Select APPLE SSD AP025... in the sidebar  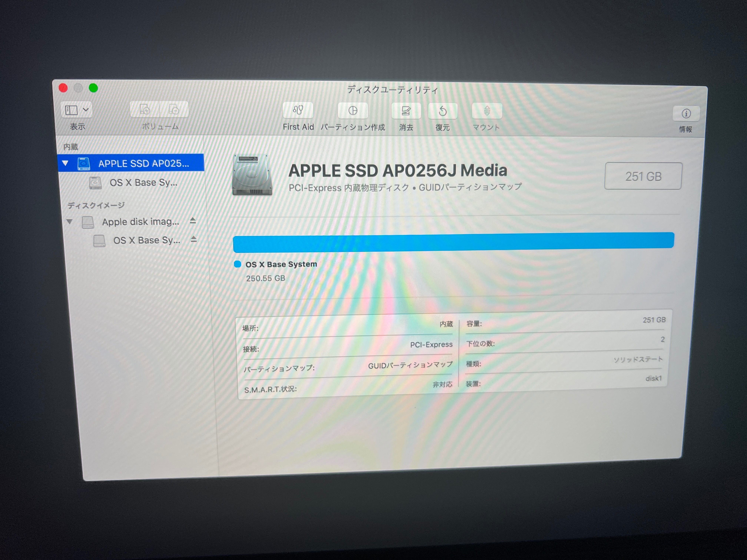(131, 163)
